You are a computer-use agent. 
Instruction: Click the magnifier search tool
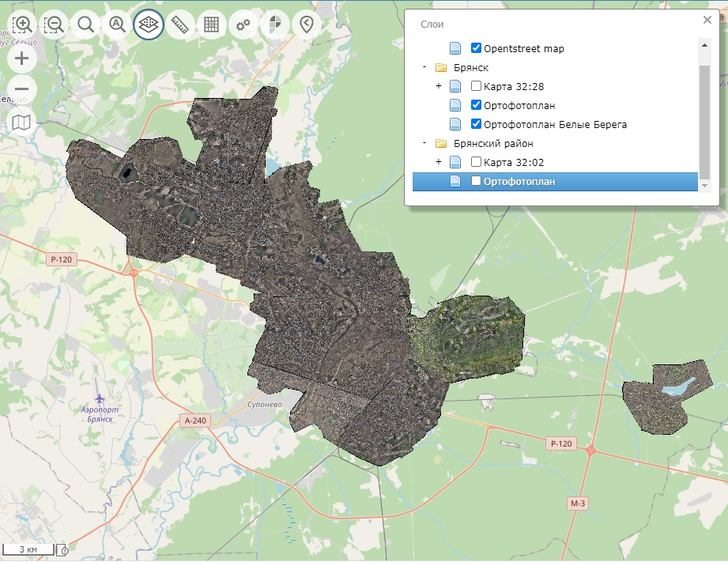click(x=85, y=25)
